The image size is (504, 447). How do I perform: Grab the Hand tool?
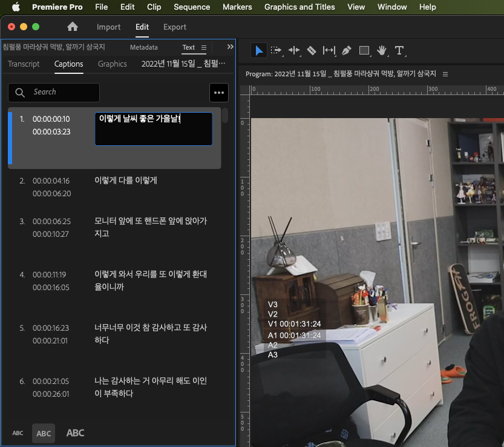(x=382, y=50)
